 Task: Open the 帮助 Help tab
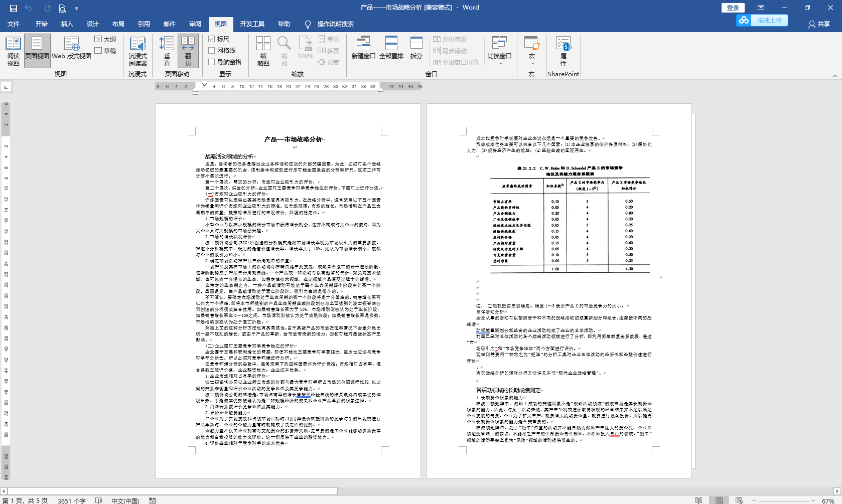tap(284, 24)
